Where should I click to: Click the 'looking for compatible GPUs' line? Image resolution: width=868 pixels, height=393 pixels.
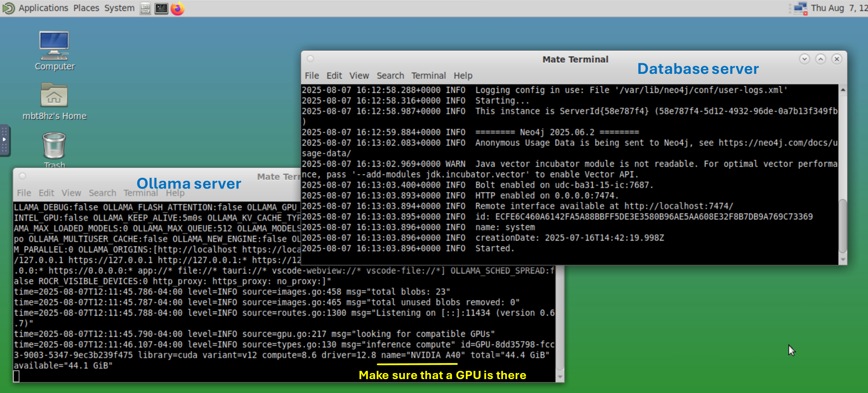254,334
